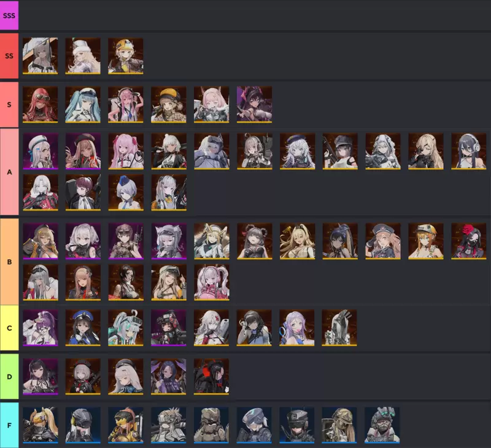The width and height of the screenshot is (491, 448).
Task: Select the red rose hair character in B
Action: tap(468, 241)
